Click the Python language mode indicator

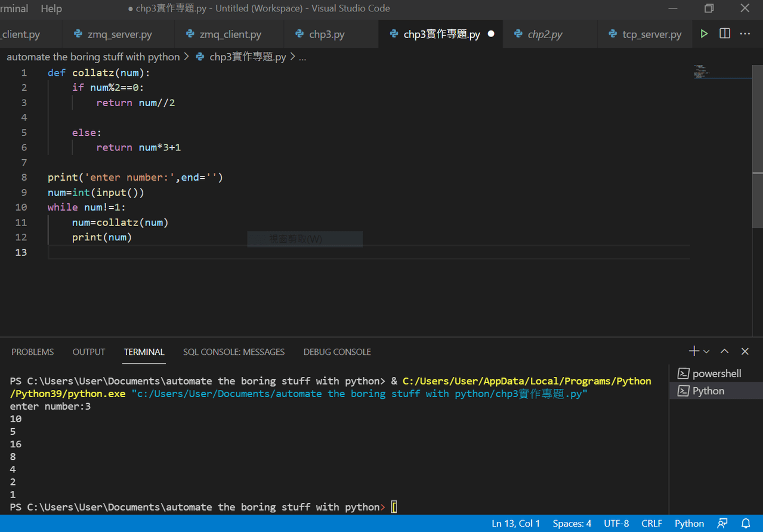690,523
